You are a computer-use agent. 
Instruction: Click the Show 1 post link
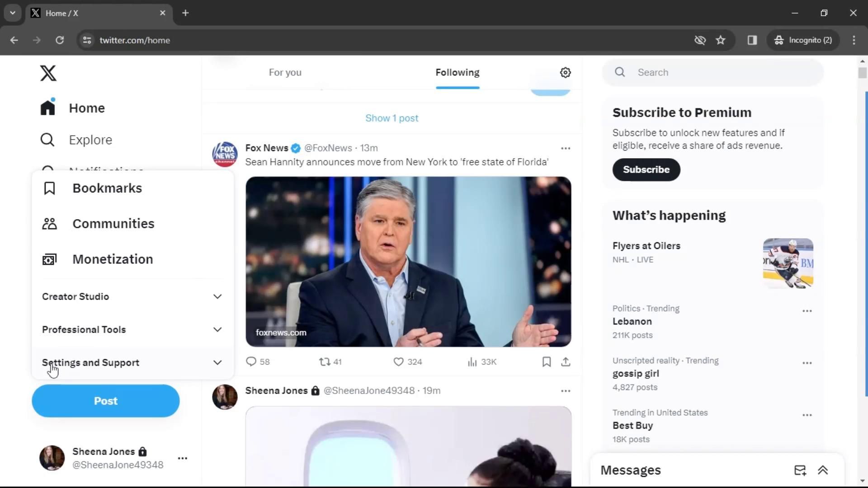coord(392,118)
